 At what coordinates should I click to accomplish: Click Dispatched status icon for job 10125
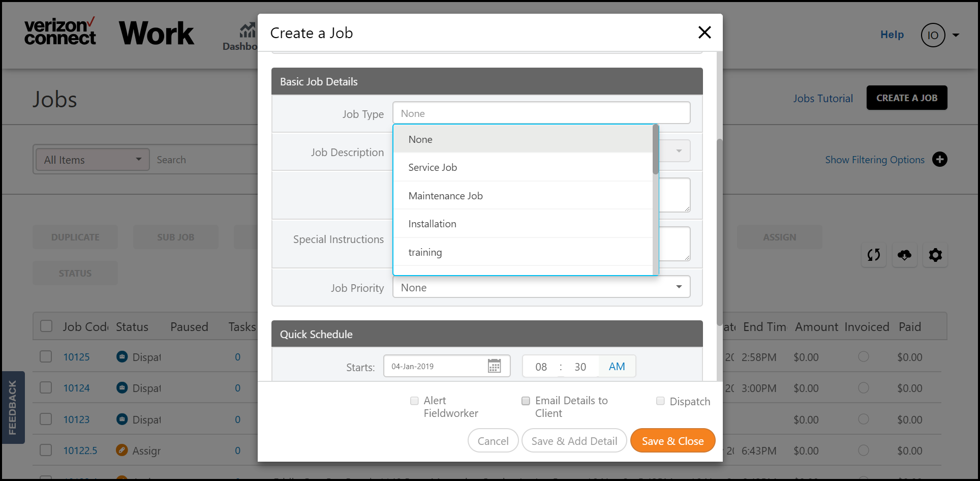(122, 356)
